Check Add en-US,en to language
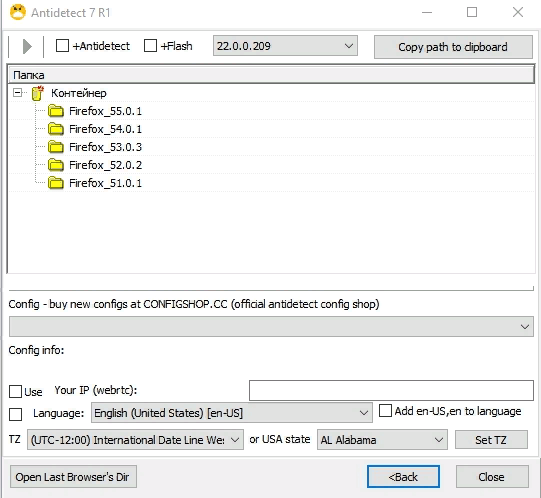The width and height of the screenshot is (541, 498). [x=385, y=411]
